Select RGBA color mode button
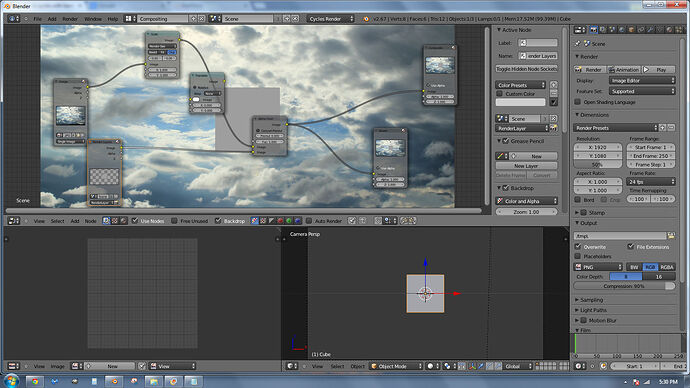This screenshot has height=388, width=690. (x=667, y=267)
